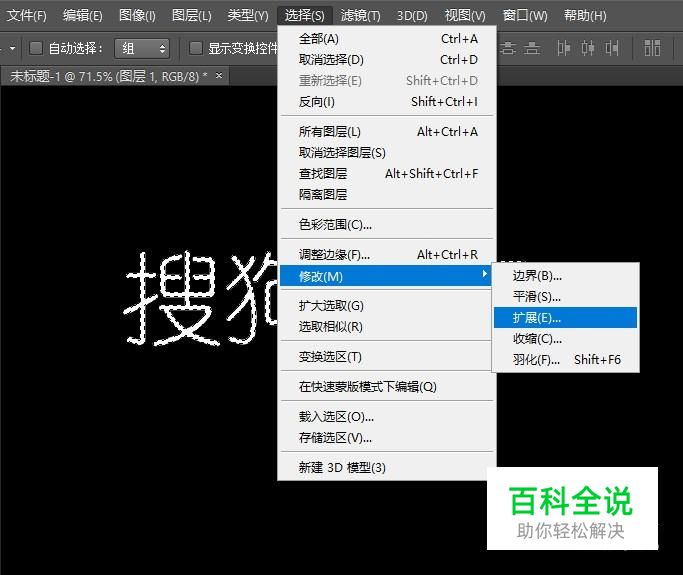This screenshot has width=683, height=575.
Task: Choose 扩展(E)... in Modify submenu
Action: [565, 318]
